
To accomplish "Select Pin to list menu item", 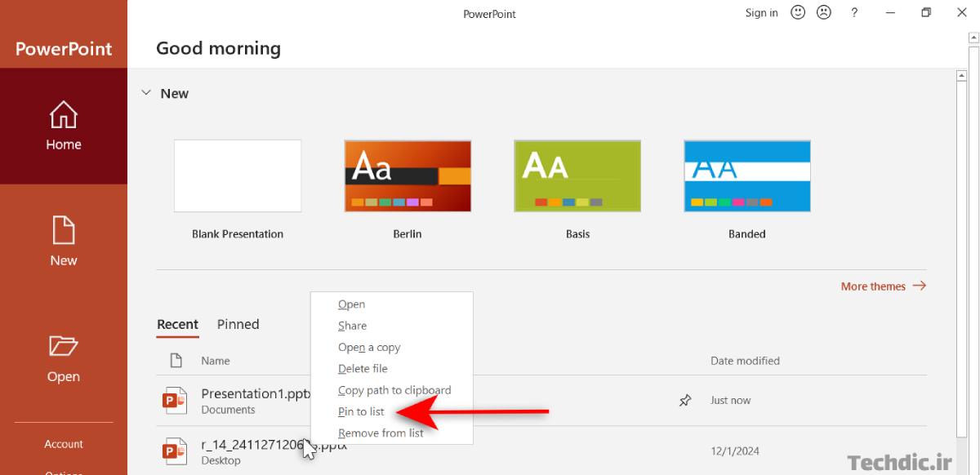I will click(361, 412).
